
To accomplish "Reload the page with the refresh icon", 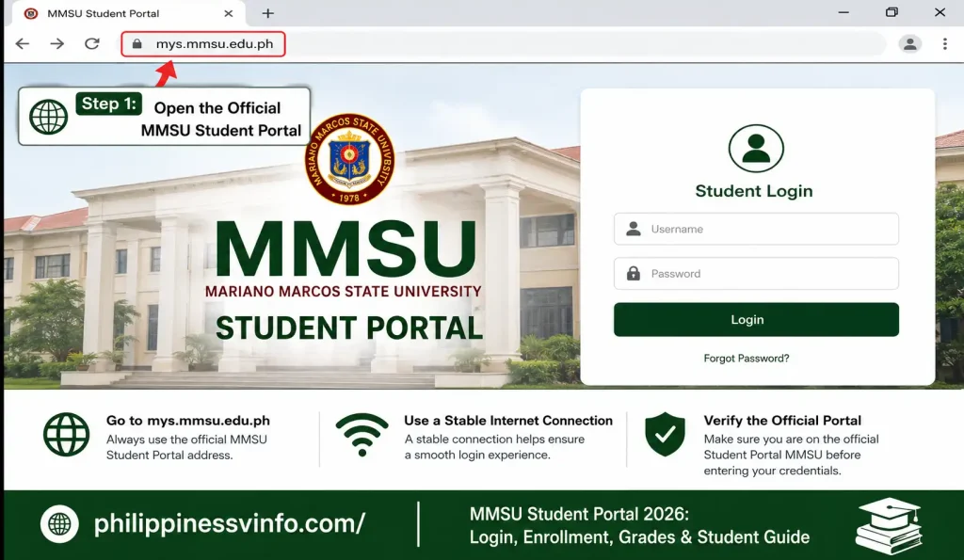I will click(x=91, y=43).
